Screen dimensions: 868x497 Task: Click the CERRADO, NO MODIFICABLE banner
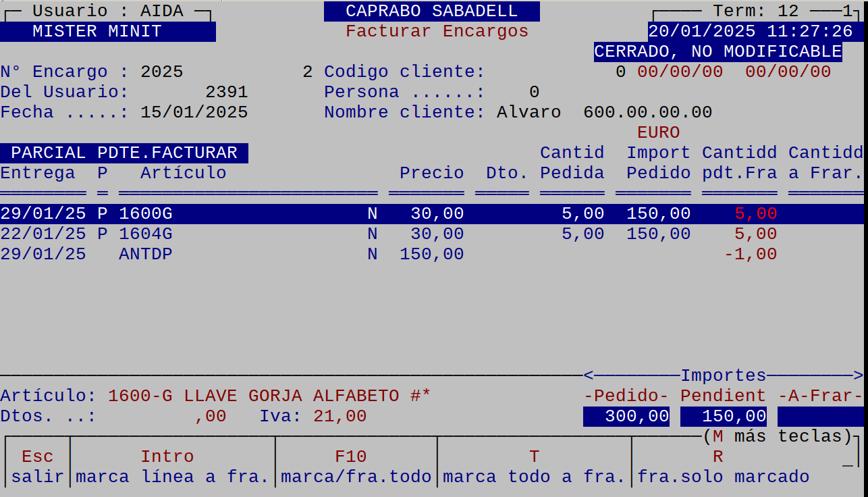tap(717, 51)
